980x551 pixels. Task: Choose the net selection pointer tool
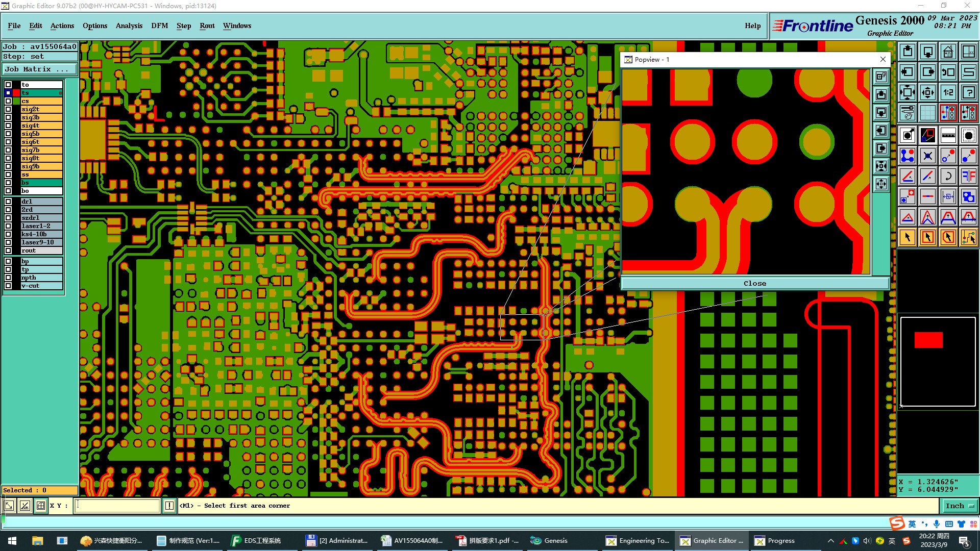(x=968, y=237)
